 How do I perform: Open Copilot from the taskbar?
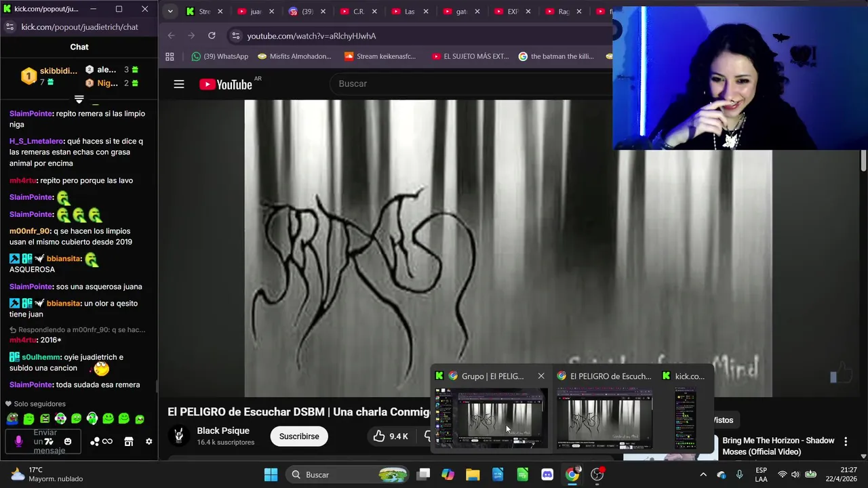click(448, 474)
